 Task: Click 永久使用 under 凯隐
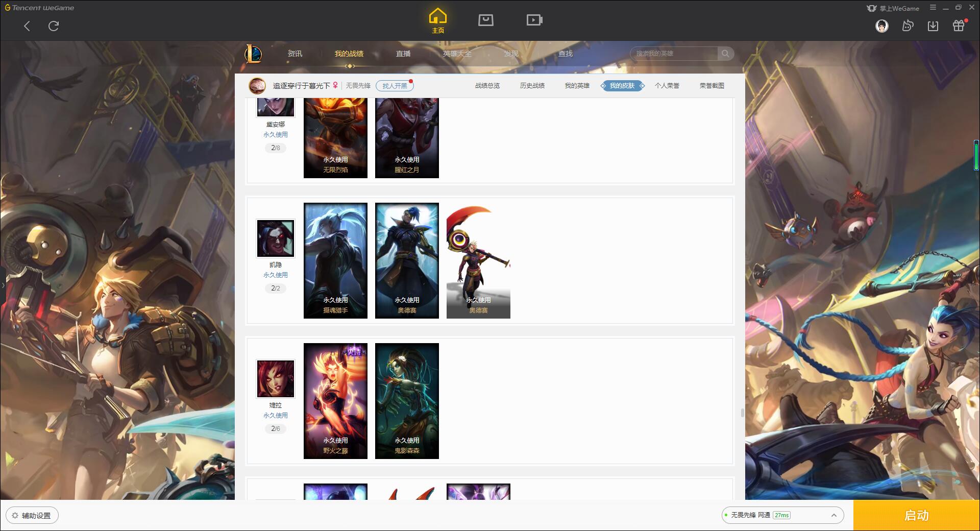(276, 275)
